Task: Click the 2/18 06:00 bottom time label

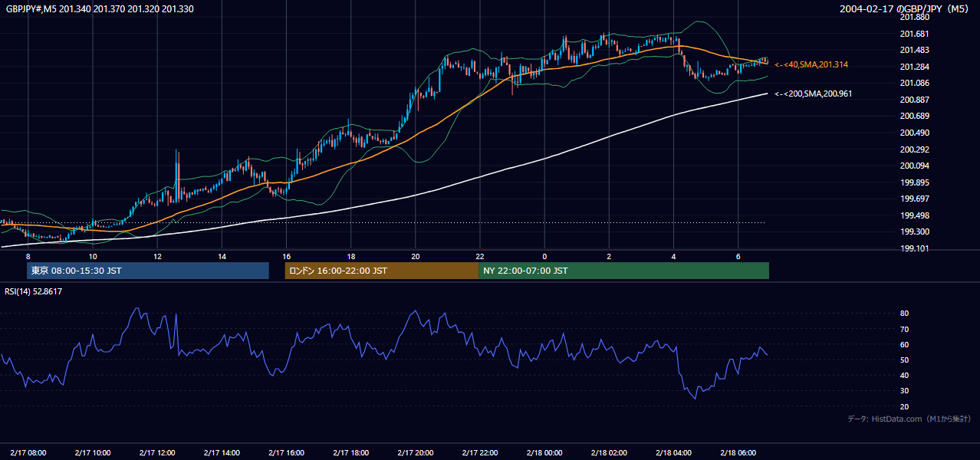Action: coord(738,453)
